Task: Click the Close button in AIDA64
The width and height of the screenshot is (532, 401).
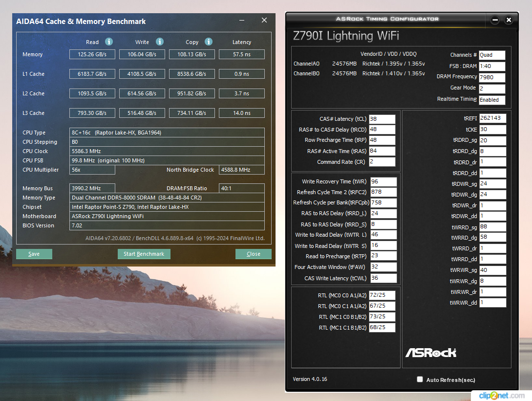Action: point(254,254)
